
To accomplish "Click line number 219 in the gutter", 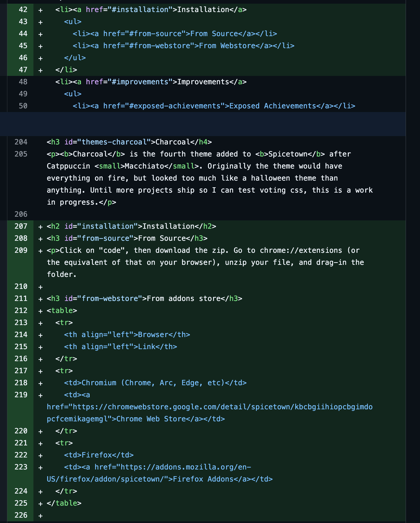I will point(21,395).
